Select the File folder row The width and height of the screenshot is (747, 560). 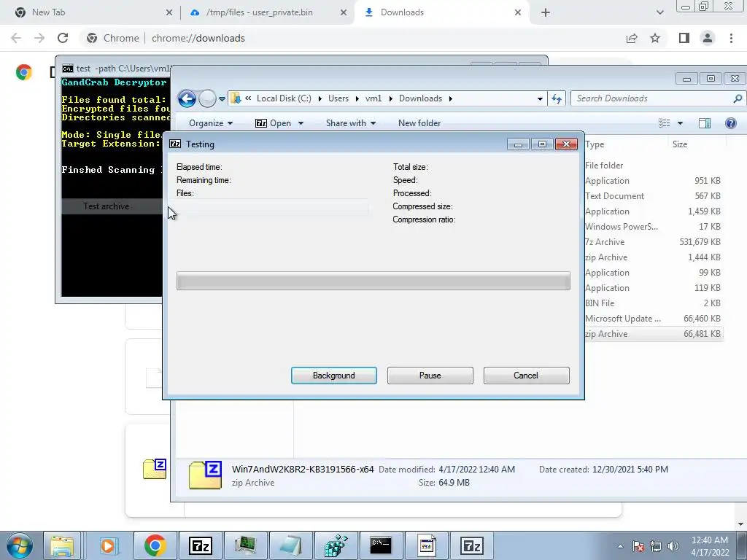[653, 166]
